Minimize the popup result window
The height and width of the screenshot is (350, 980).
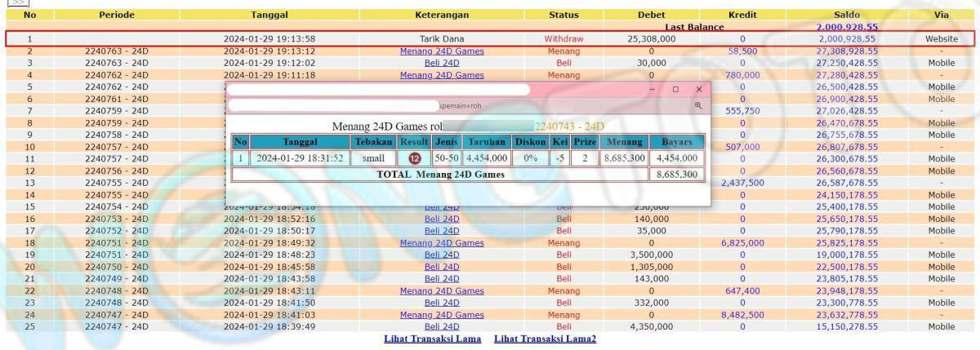click(x=652, y=90)
